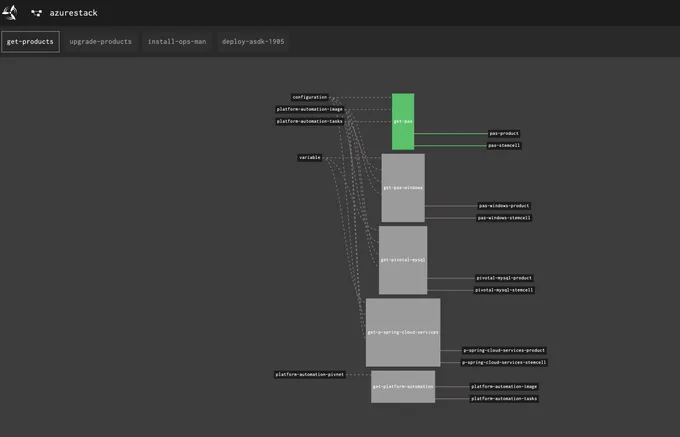
Task: Switch to the install-ops-man group
Action: pos(177,42)
